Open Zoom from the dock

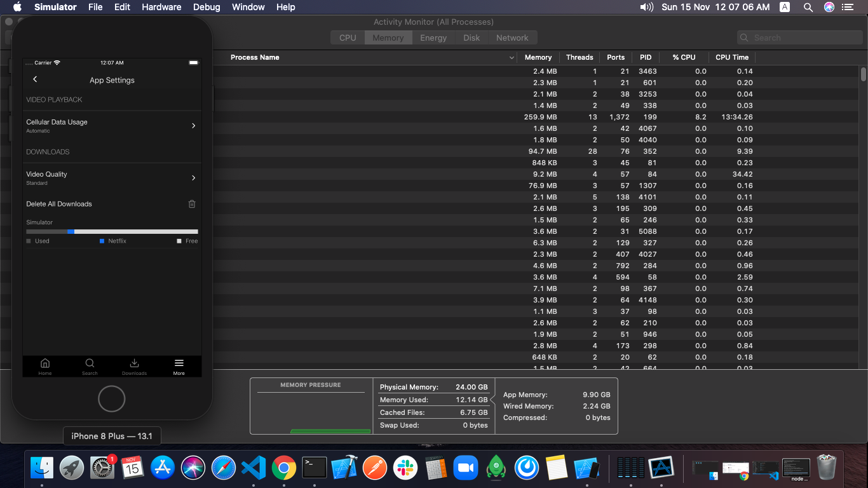click(x=466, y=468)
